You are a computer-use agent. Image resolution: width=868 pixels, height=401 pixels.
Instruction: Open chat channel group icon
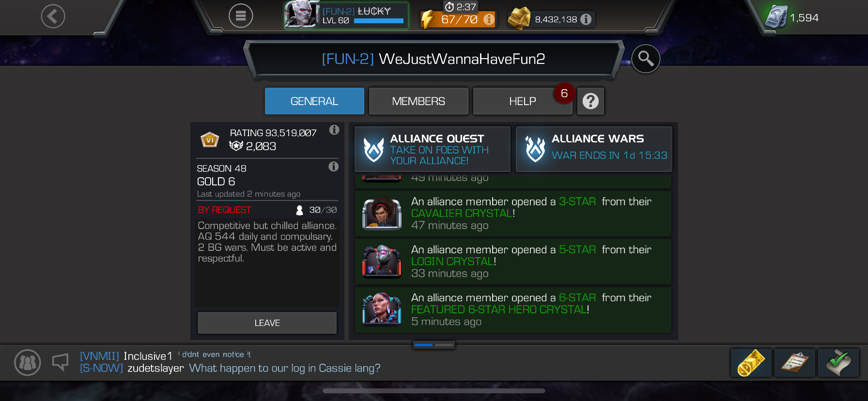(x=28, y=363)
